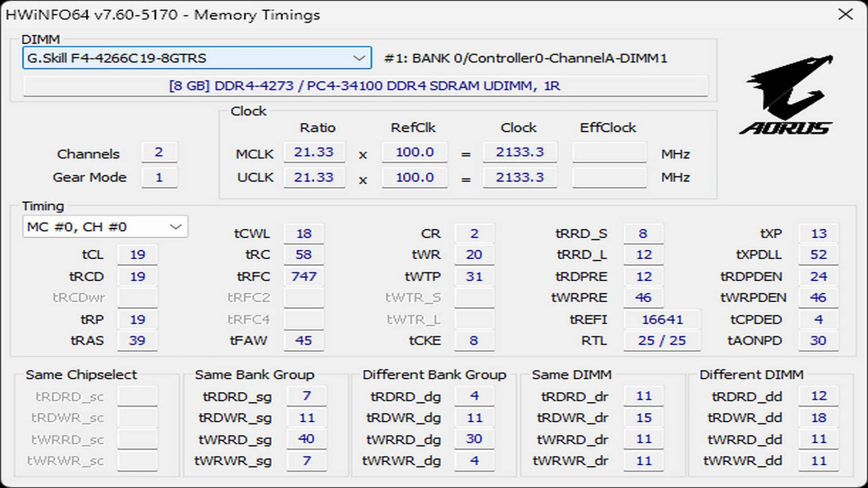Click the tWRWR_dr value 11

tap(643, 460)
